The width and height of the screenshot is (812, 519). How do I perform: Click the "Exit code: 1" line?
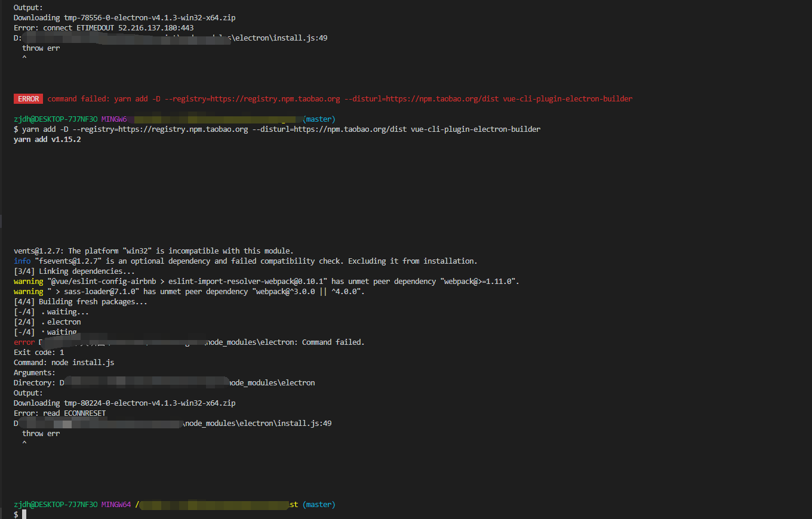(x=39, y=353)
